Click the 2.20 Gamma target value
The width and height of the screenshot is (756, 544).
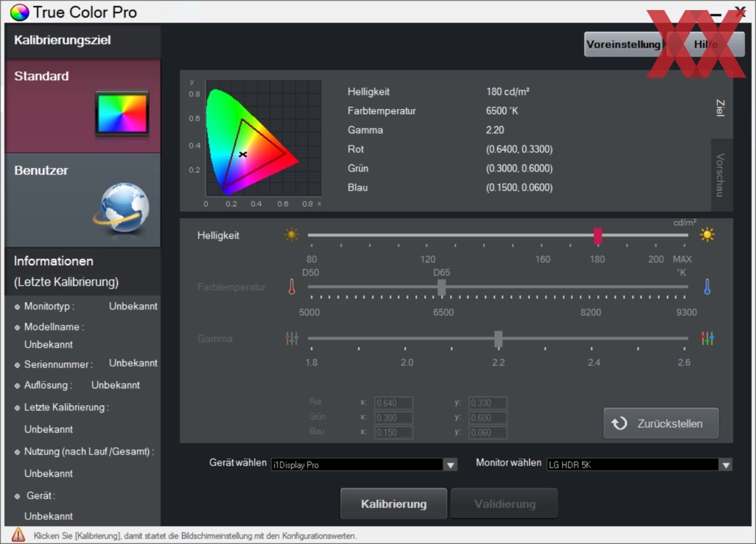[x=495, y=130]
